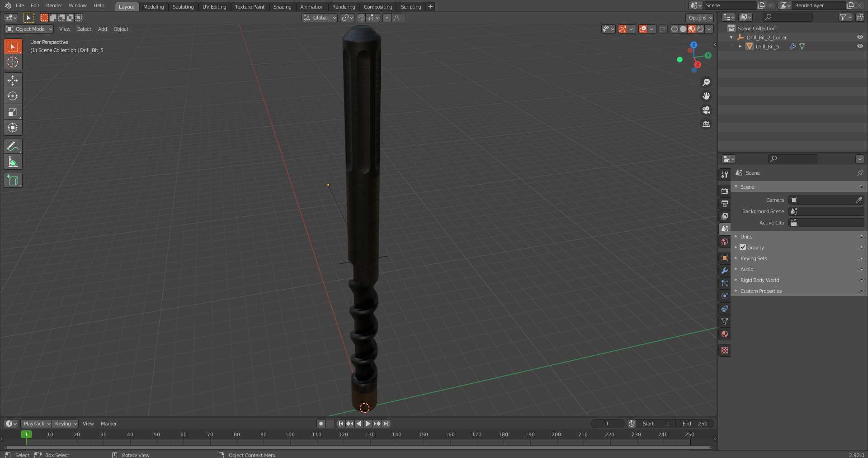Activate the Annotate tool
The image size is (868, 458).
tap(13, 146)
